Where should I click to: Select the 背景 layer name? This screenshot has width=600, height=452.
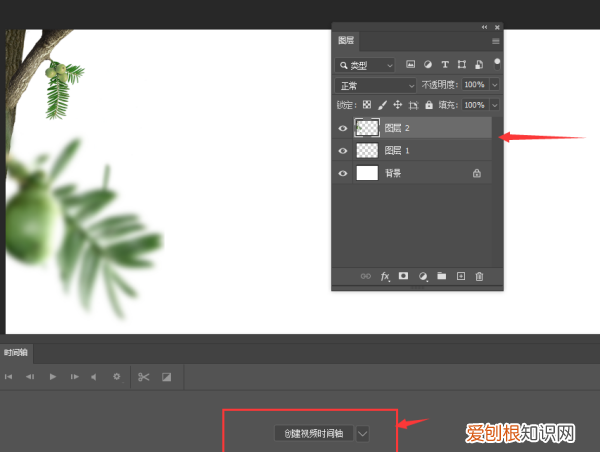tap(393, 173)
